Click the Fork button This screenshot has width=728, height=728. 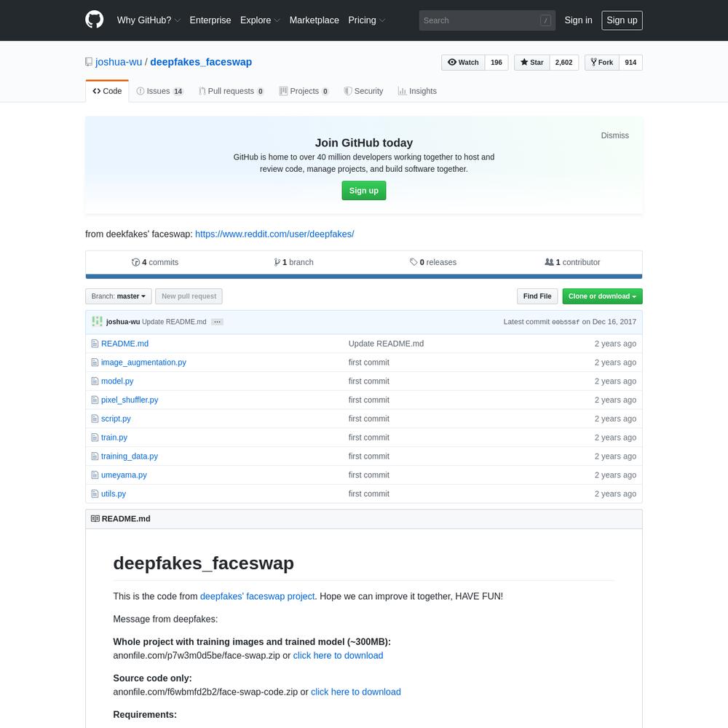[x=602, y=62]
